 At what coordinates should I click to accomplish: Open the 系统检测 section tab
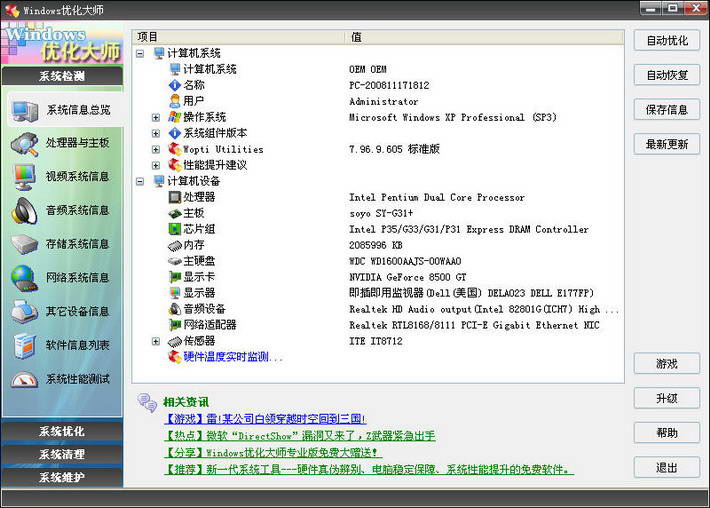coord(62,76)
